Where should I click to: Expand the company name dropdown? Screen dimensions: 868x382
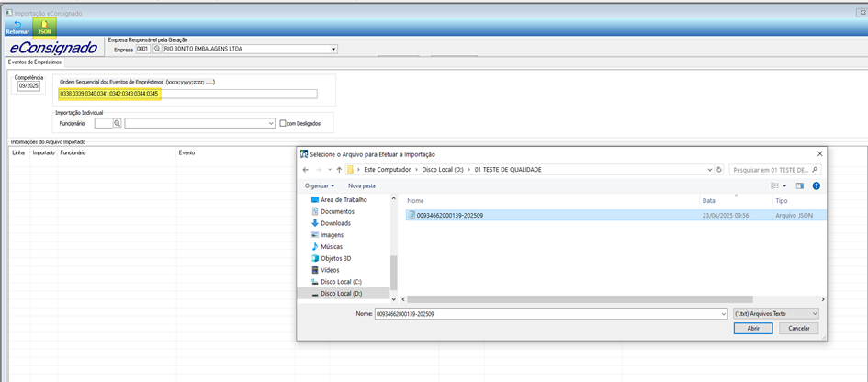click(333, 50)
